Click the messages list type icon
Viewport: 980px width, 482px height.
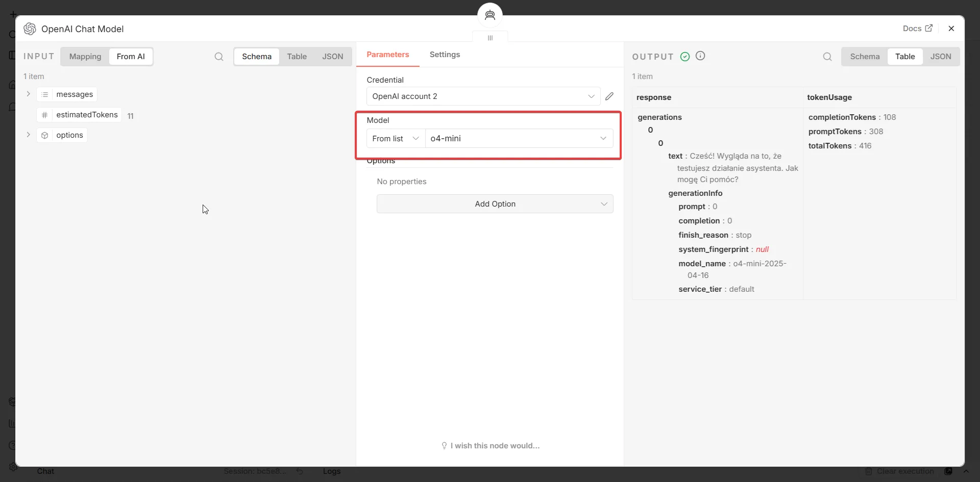point(45,94)
